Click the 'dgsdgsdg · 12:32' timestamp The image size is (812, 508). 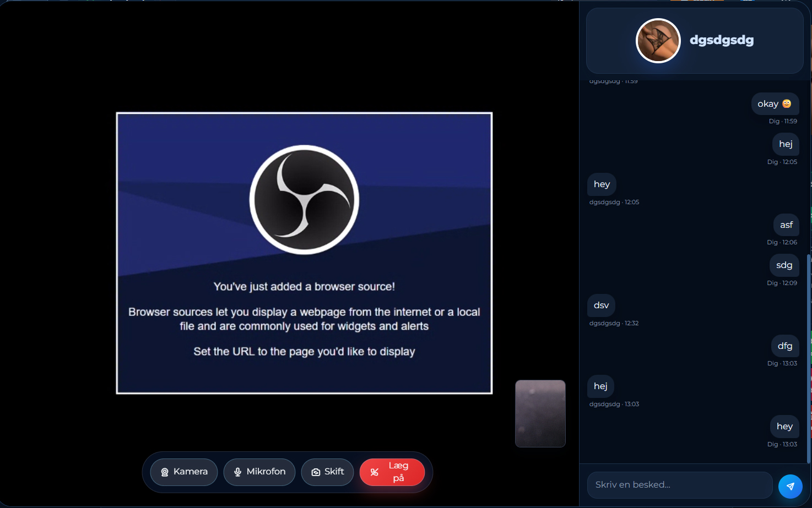point(614,324)
